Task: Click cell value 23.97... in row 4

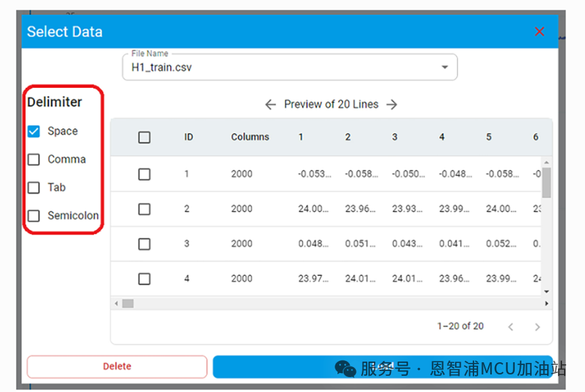Action: click(x=313, y=278)
